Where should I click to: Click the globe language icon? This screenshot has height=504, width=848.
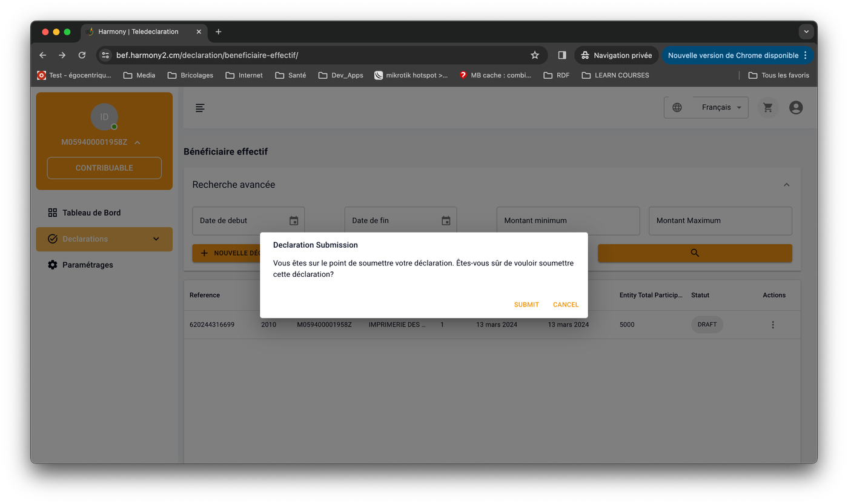[677, 108]
